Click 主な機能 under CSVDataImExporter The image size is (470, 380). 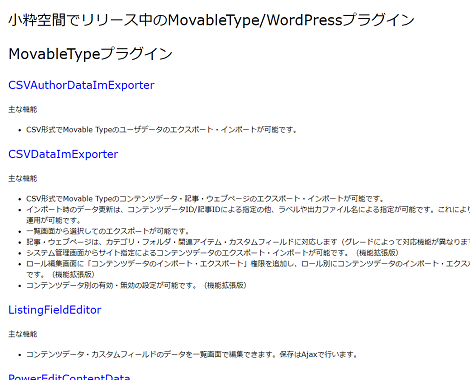tap(23, 178)
